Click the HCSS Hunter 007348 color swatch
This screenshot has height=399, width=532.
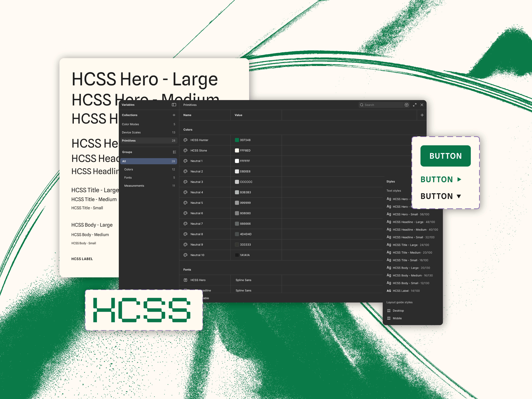click(x=237, y=140)
